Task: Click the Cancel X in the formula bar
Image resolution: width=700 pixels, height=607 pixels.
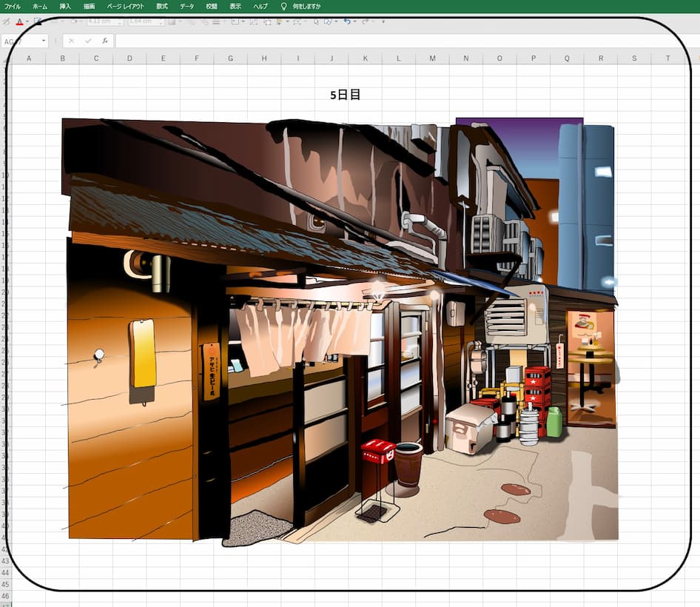Action: [x=72, y=41]
